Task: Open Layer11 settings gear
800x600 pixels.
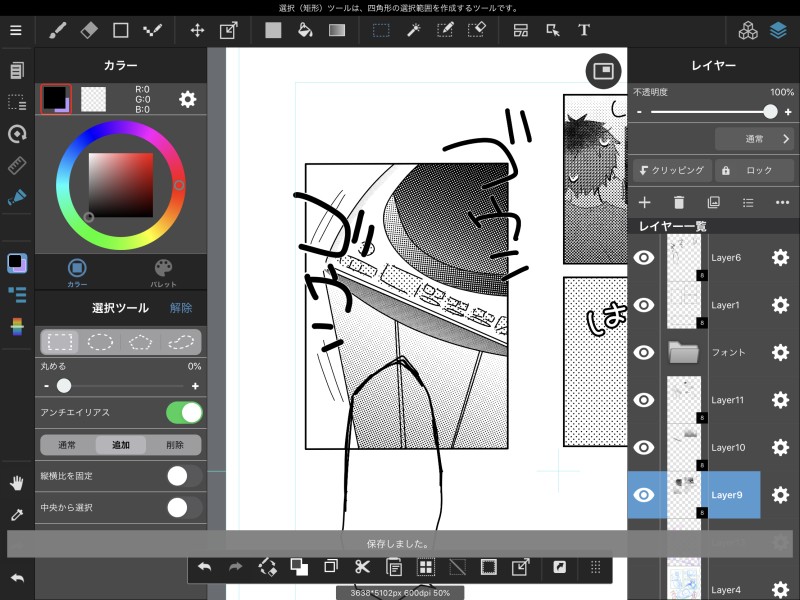Action: (x=780, y=400)
